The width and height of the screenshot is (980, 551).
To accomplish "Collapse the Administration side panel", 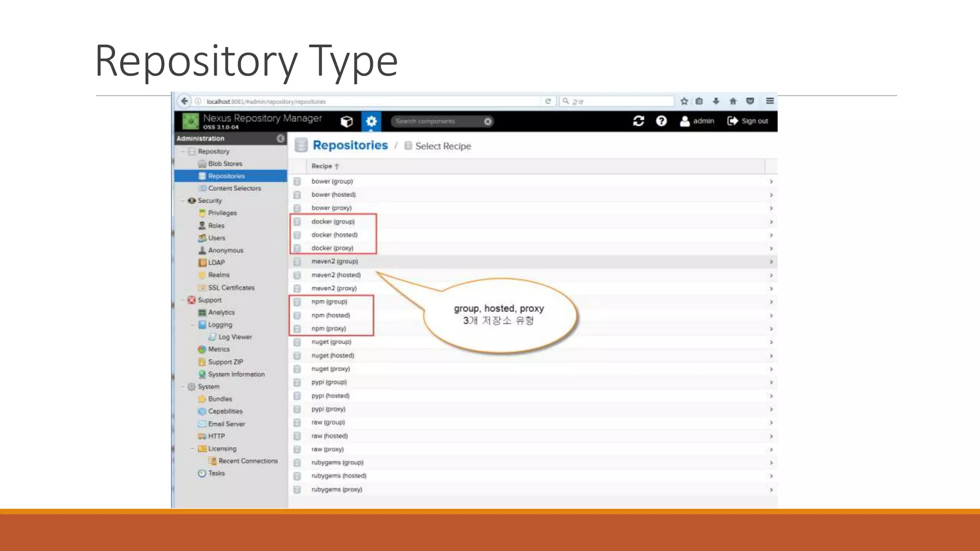I will (x=280, y=138).
